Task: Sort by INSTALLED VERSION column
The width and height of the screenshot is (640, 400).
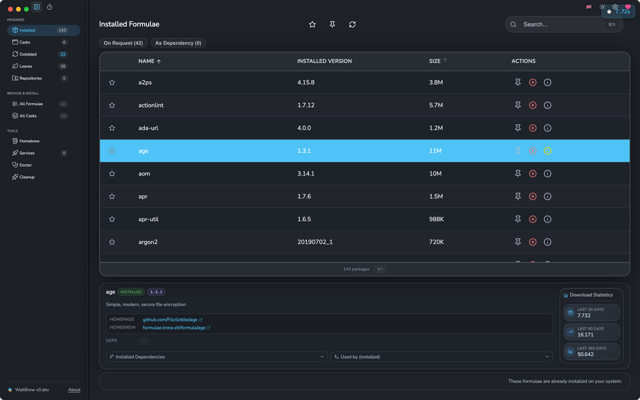Action: click(x=324, y=61)
